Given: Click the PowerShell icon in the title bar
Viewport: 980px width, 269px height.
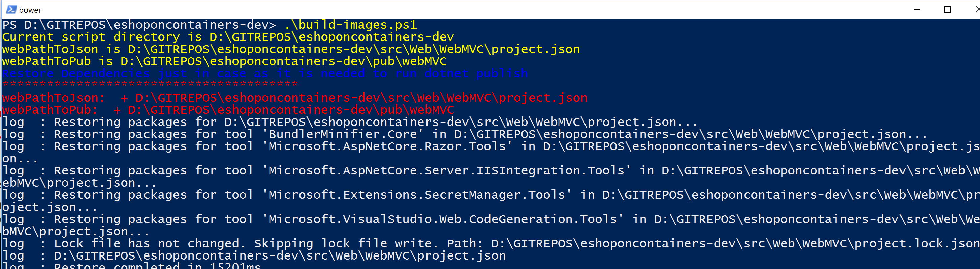Looking at the screenshot, I should pos(11,9).
